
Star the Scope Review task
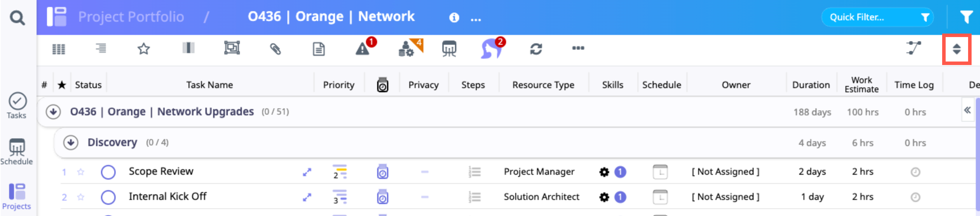click(x=81, y=172)
